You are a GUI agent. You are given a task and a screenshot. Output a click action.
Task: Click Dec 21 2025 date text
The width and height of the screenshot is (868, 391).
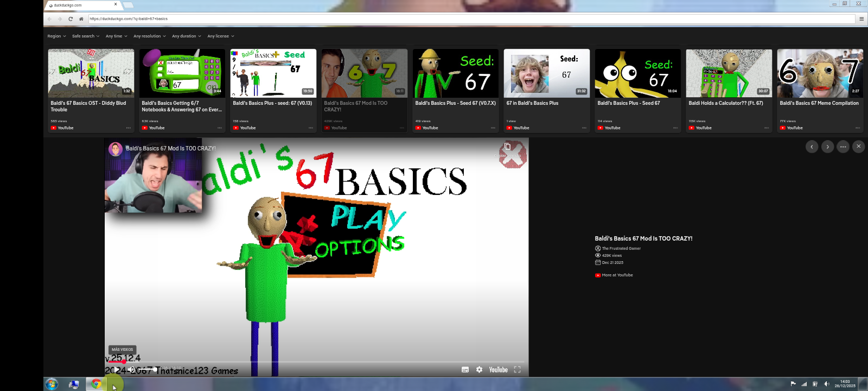click(612, 263)
